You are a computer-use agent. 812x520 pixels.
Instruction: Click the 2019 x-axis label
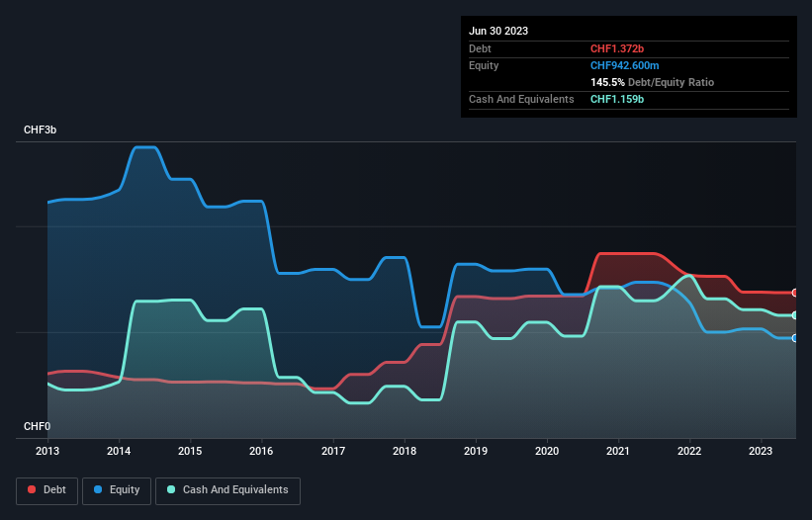coord(476,451)
